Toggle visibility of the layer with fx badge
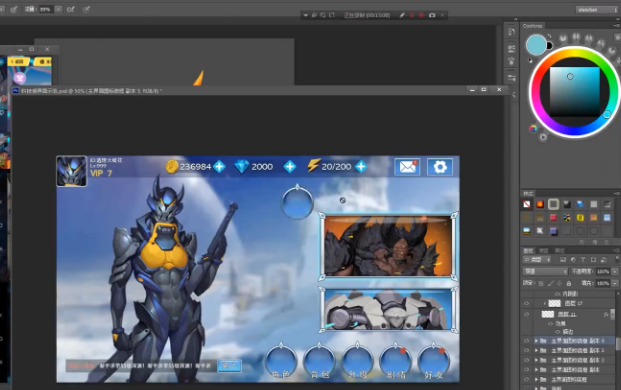 pyautogui.click(x=526, y=314)
